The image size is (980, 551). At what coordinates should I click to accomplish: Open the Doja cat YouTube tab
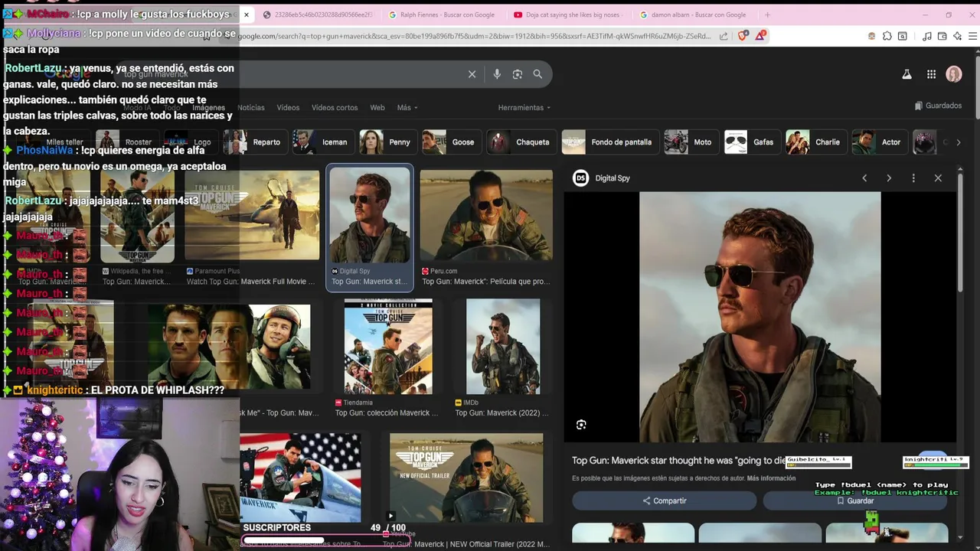[x=567, y=15]
